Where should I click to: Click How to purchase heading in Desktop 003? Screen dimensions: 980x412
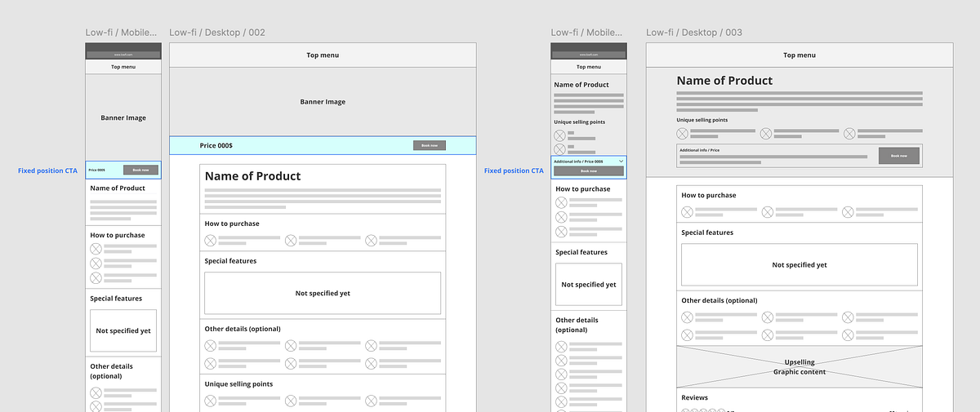point(709,196)
